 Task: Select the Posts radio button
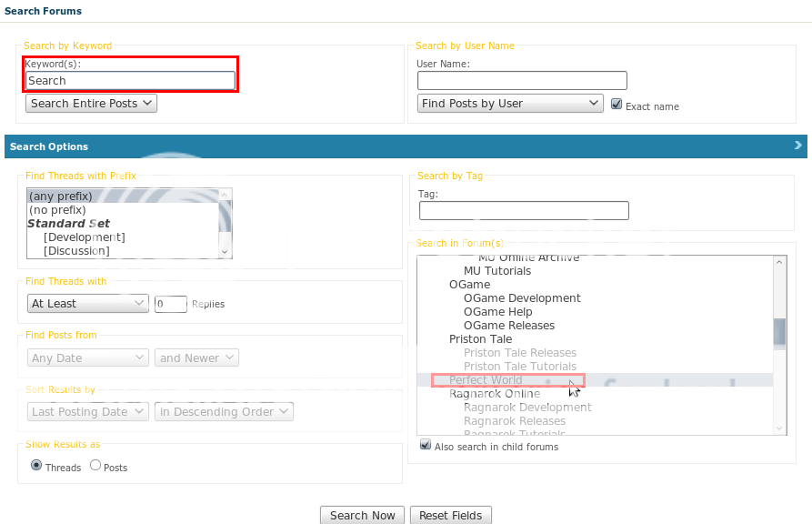coord(95,466)
